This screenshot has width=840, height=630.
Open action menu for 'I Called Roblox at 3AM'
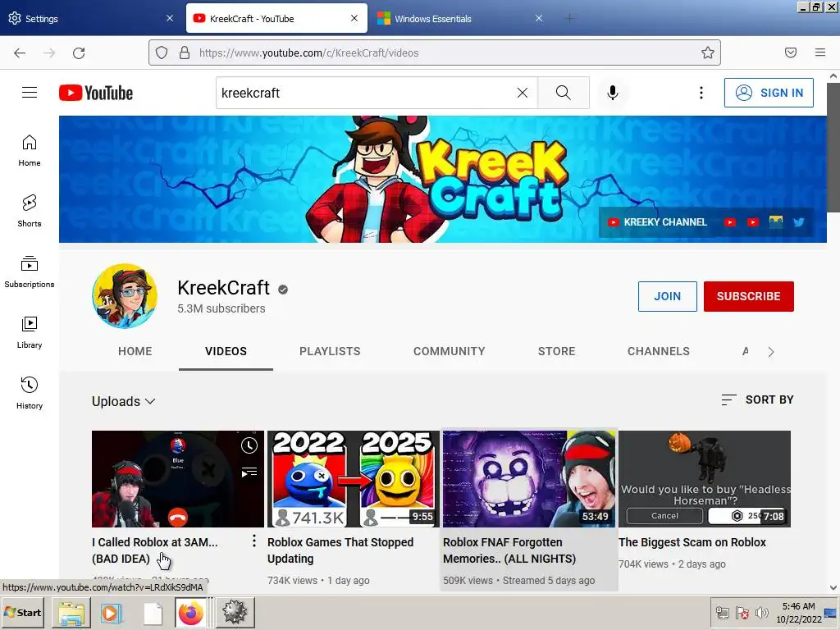tap(254, 541)
